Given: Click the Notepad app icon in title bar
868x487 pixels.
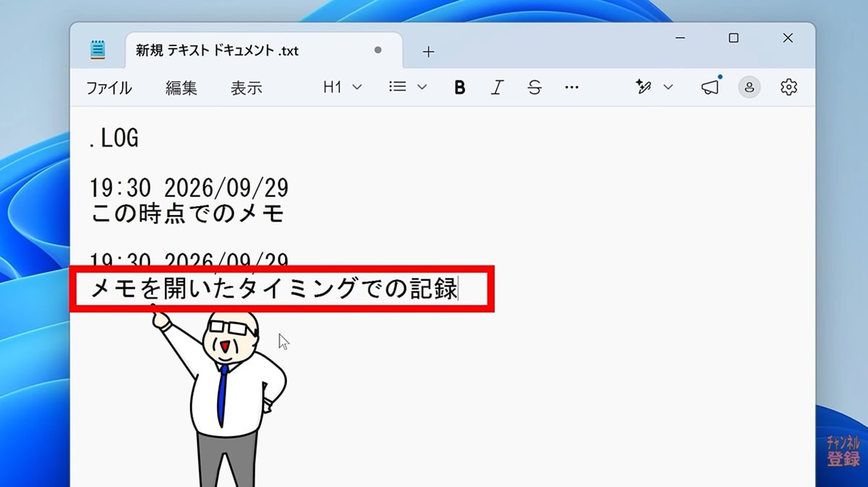Looking at the screenshot, I should click(98, 49).
